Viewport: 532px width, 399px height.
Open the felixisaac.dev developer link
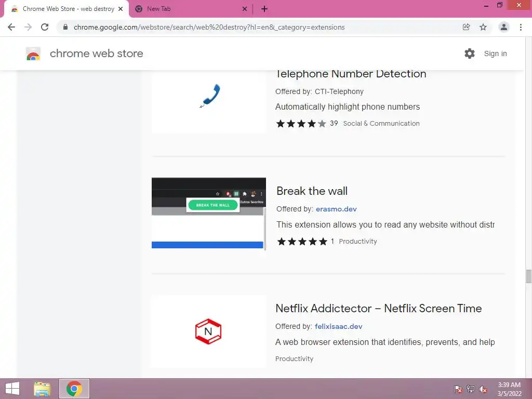339,326
